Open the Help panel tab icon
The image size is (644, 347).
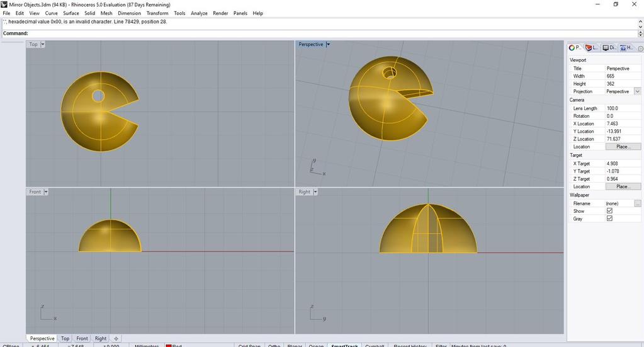[x=623, y=48]
